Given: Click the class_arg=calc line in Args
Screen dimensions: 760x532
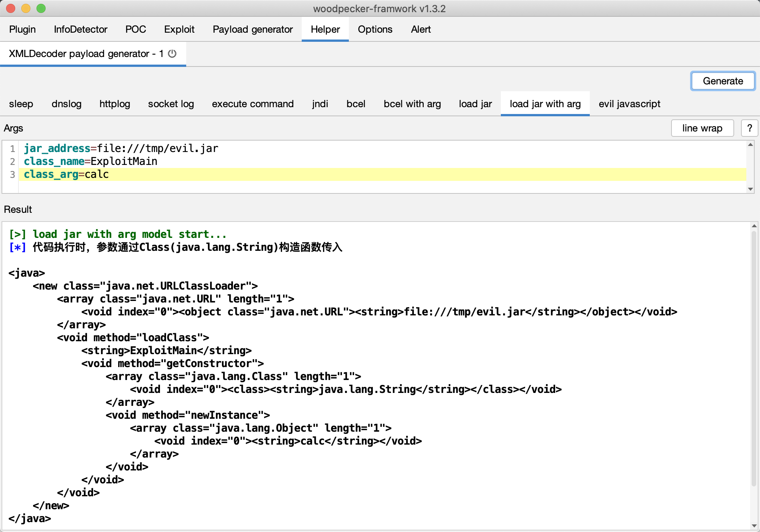Looking at the screenshot, I should pos(66,174).
